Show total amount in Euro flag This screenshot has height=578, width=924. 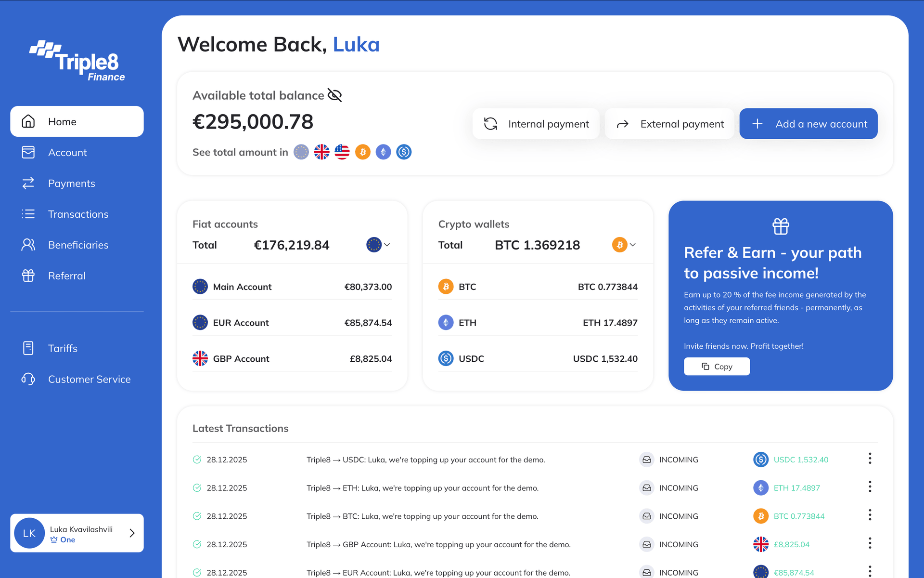tap(301, 152)
